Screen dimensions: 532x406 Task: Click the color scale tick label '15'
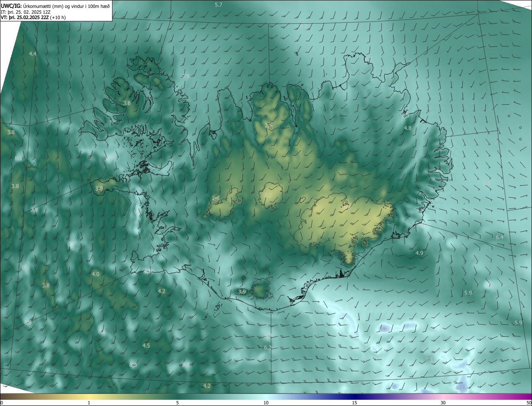[x=355, y=403]
